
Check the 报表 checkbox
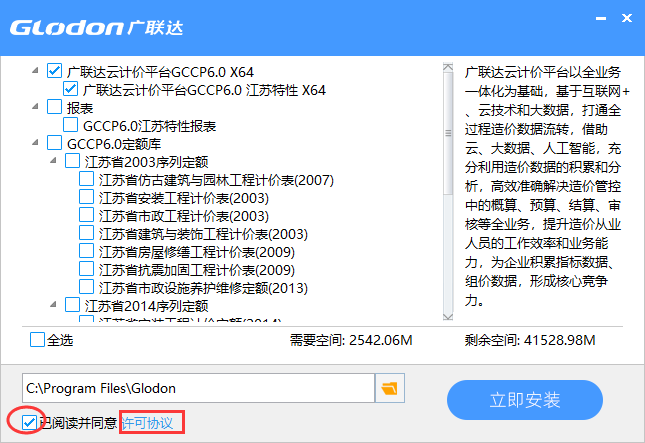pyautogui.click(x=54, y=107)
